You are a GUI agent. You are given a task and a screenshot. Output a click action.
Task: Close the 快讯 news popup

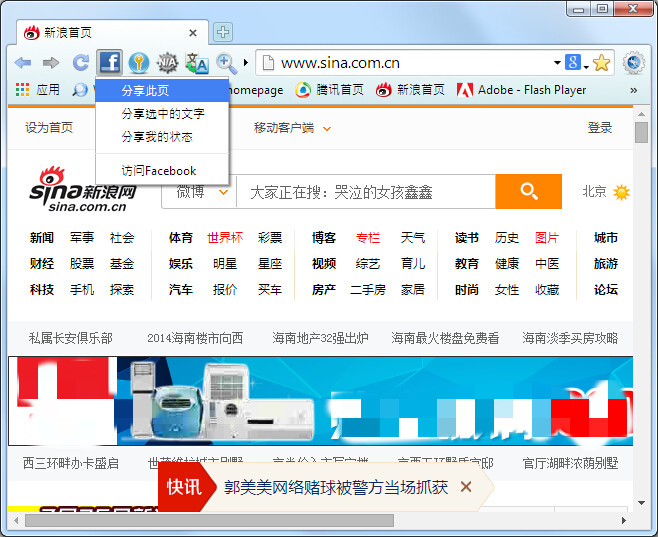pyautogui.click(x=466, y=487)
